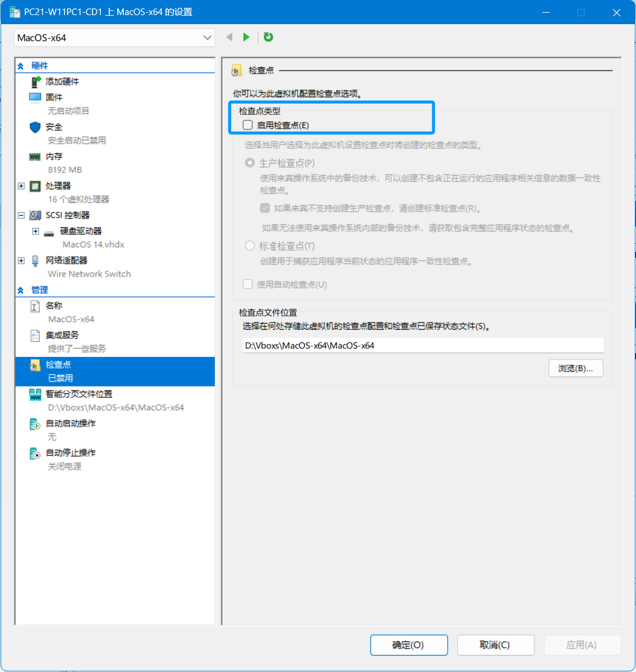The width and height of the screenshot is (636, 672).
Task: Enable the 启用检查点(E) checkbox
Action: 248,125
